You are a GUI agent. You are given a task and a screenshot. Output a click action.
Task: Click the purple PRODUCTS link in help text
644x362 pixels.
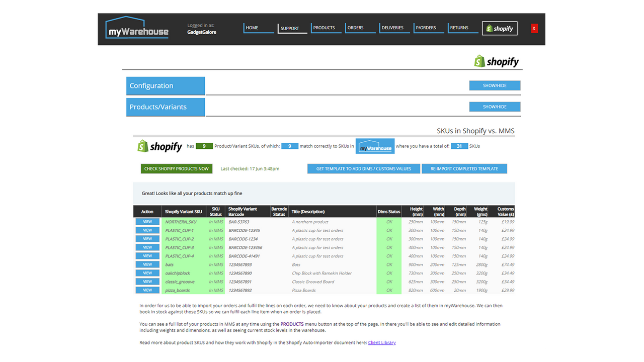[292, 324]
